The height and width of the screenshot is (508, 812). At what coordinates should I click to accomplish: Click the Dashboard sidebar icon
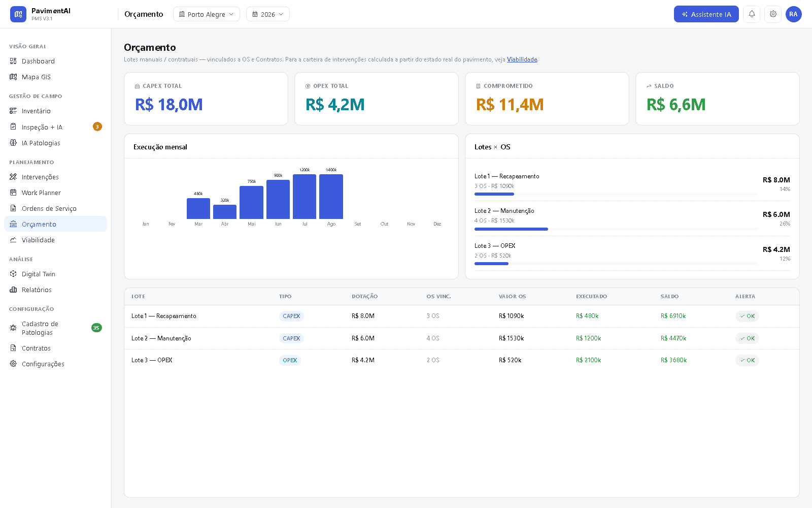coord(13,61)
